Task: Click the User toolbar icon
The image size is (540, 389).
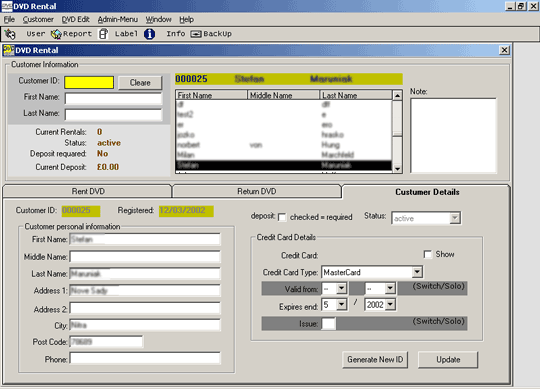Action: (10, 34)
